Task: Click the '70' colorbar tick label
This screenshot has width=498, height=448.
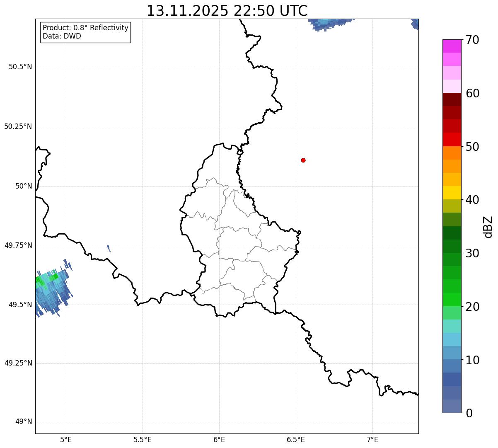Action: [x=472, y=40]
